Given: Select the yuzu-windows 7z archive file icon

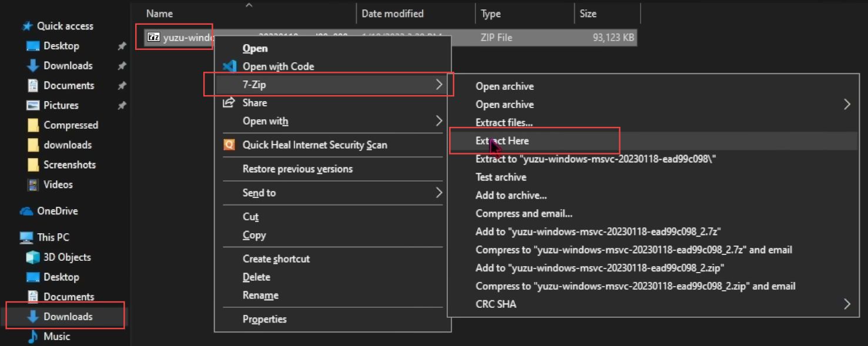Looking at the screenshot, I should (x=153, y=37).
